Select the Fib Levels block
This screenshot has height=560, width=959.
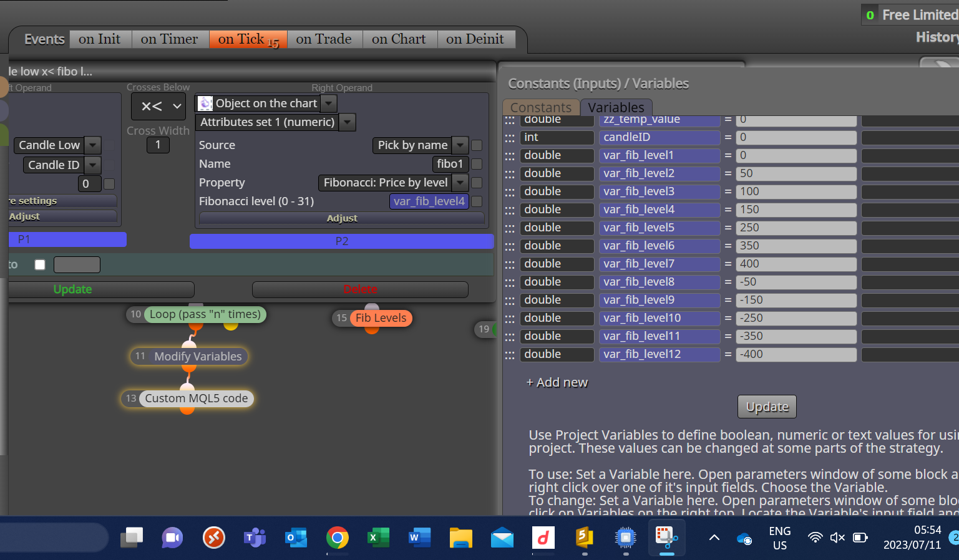click(381, 318)
